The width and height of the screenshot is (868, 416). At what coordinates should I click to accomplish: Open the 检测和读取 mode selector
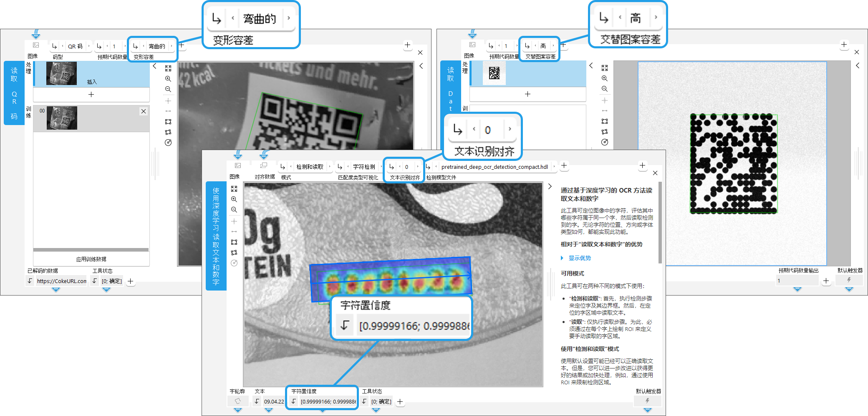pyautogui.click(x=310, y=167)
